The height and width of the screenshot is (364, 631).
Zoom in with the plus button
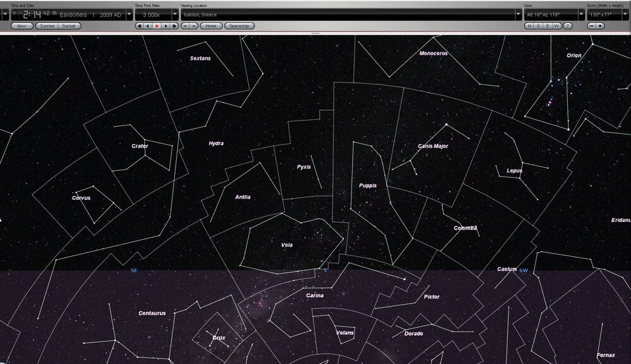600,26
